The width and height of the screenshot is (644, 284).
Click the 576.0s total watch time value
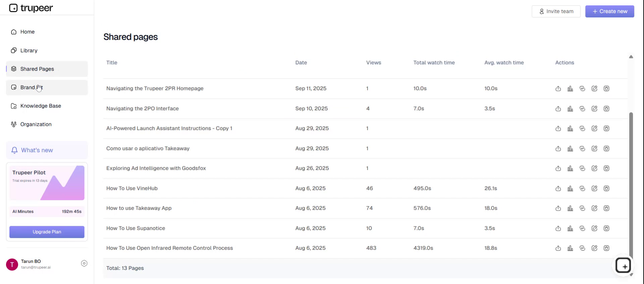(422, 208)
